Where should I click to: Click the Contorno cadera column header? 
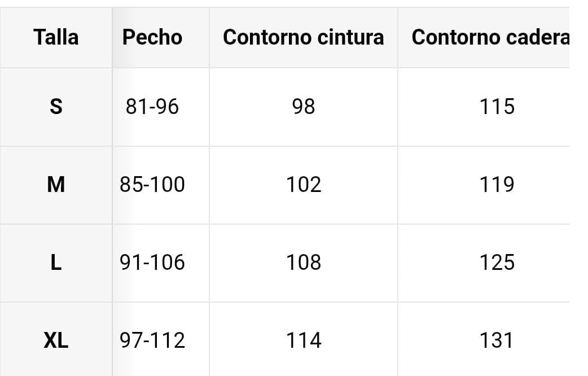pyautogui.click(x=490, y=37)
